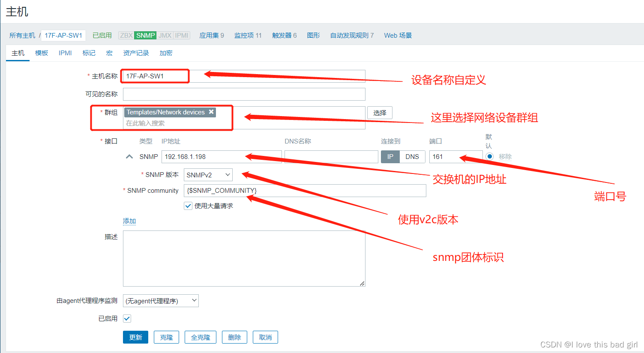This screenshot has width=644, height=353.
Task: Uncheck the 使用大量请求 checkbox
Action: point(188,206)
